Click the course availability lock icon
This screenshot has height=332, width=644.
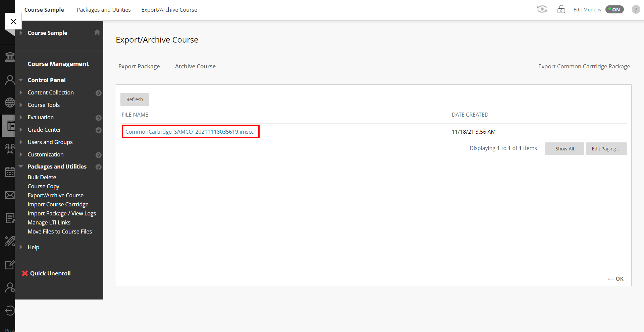pyautogui.click(x=561, y=9)
